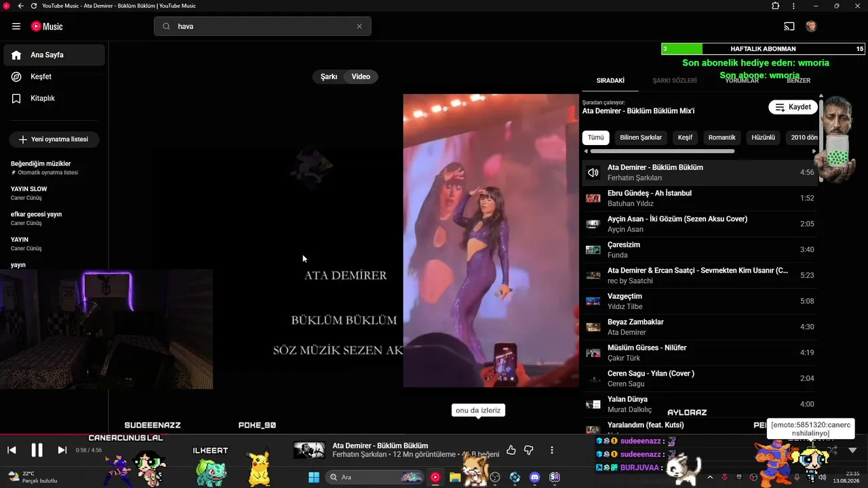The image size is (868, 488).
Task: Open the hamburger guide menu
Action: [16, 26]
